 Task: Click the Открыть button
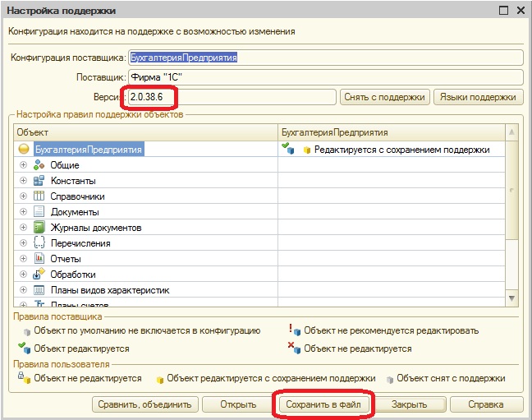click(238, 404)
